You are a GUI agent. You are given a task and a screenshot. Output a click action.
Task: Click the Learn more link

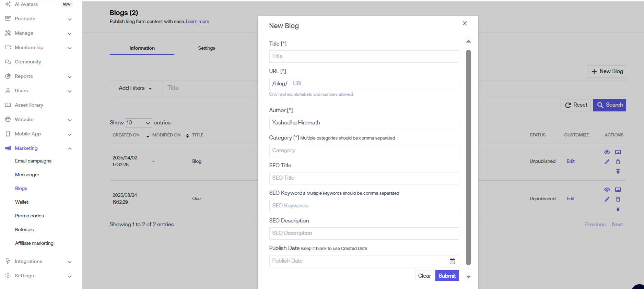[x=197, y=21]
